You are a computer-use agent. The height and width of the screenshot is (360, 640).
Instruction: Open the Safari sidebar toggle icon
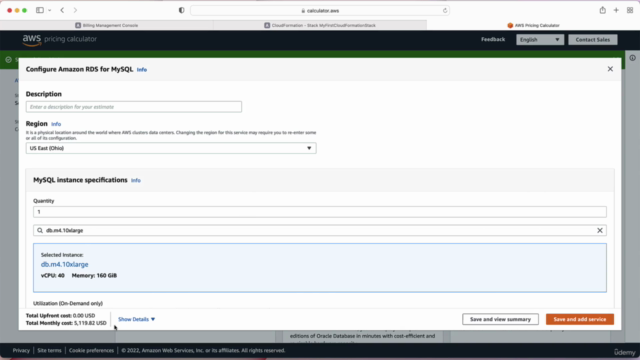40,10
